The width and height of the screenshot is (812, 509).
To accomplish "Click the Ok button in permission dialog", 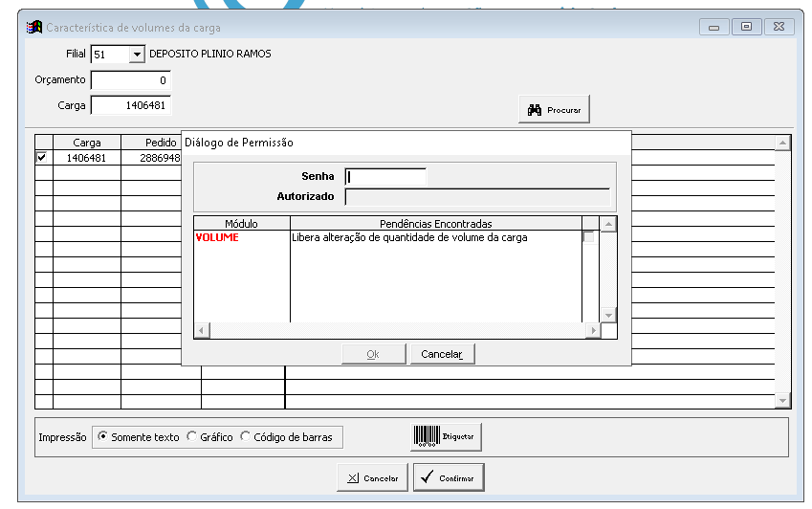I will pyautogui.click(x=373, y=354).
